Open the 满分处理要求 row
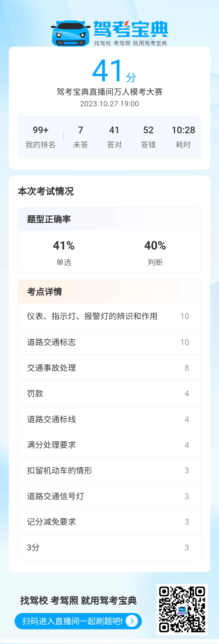This screenshot has width=219, height=644. (x=109, y=445)
